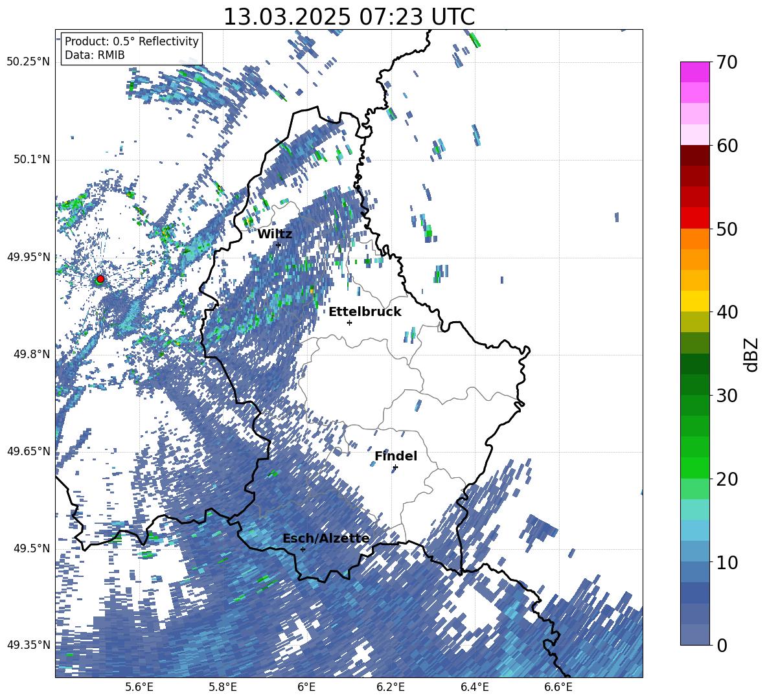Click the red radar site marker

point(100,279)
